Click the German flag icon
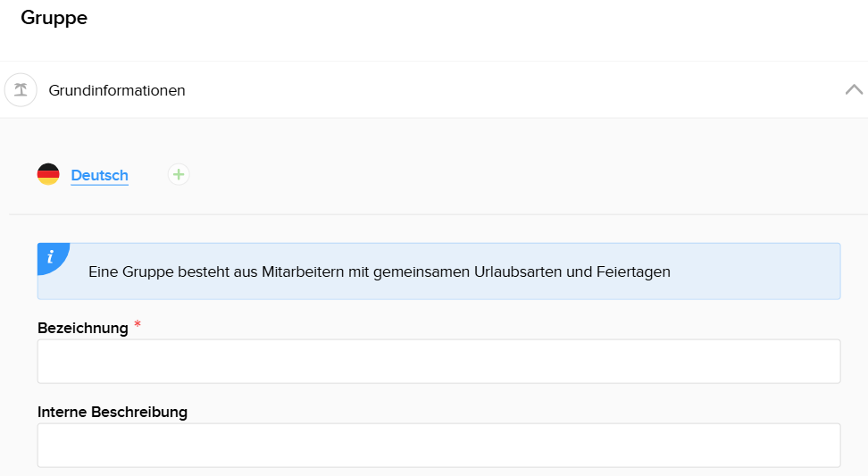The image size is (868, 476). pos(48,175)
